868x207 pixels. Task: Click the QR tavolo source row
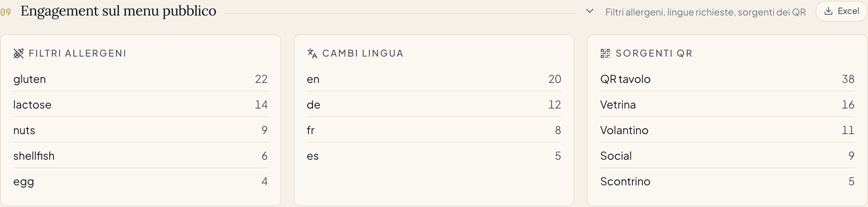727,79
